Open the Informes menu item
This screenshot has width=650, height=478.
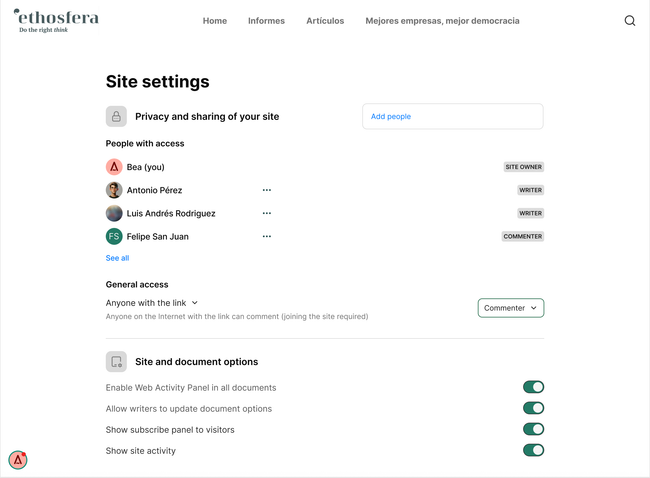(x=266, y=21)
